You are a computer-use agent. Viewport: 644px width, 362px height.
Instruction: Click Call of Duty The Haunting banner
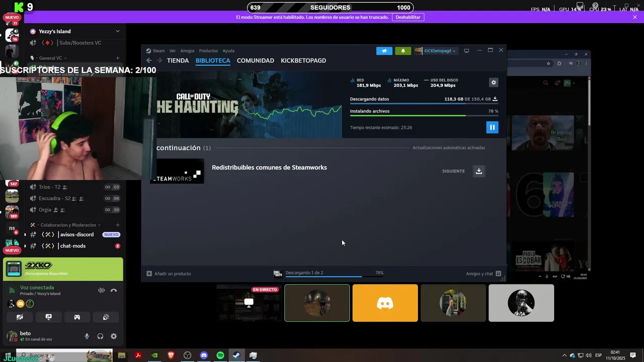coord(249,105)
